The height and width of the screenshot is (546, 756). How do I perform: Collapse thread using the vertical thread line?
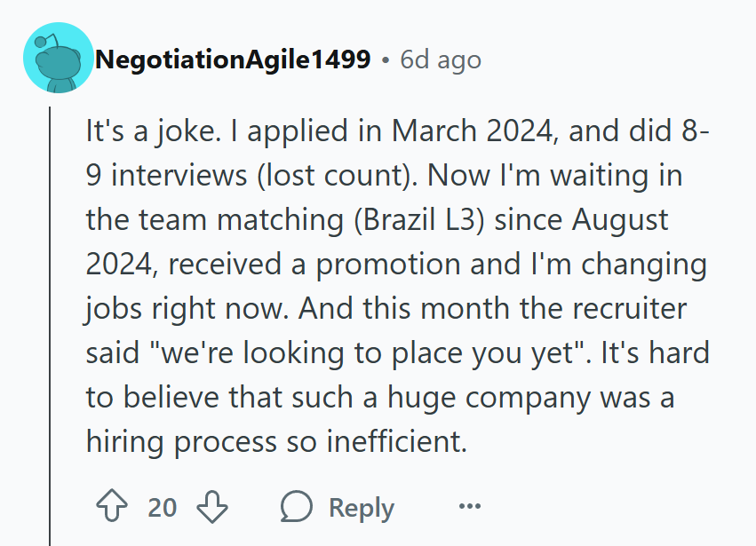point(50,326)
